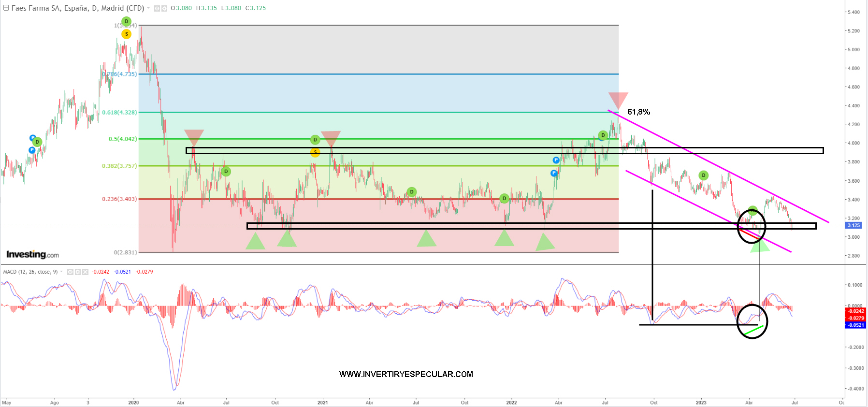868x407 pixels.
Task: Select the 0.618(4.328) Fibonacci level label
Action: [119, 112]
